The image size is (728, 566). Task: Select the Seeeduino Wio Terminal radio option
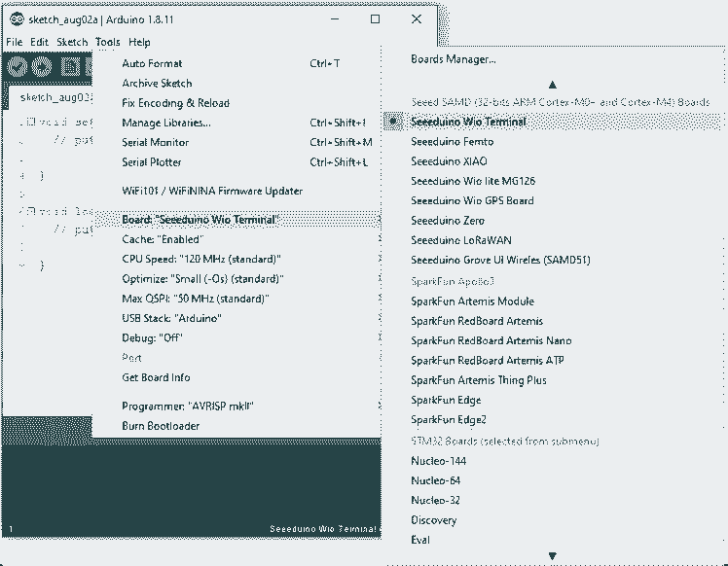point(552,122)
